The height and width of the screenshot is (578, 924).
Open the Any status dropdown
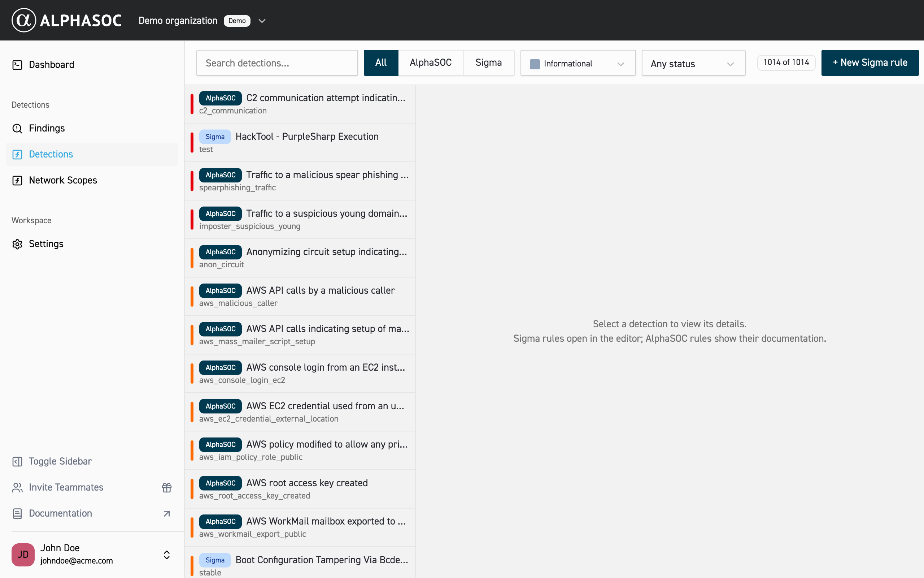(693, 63)
